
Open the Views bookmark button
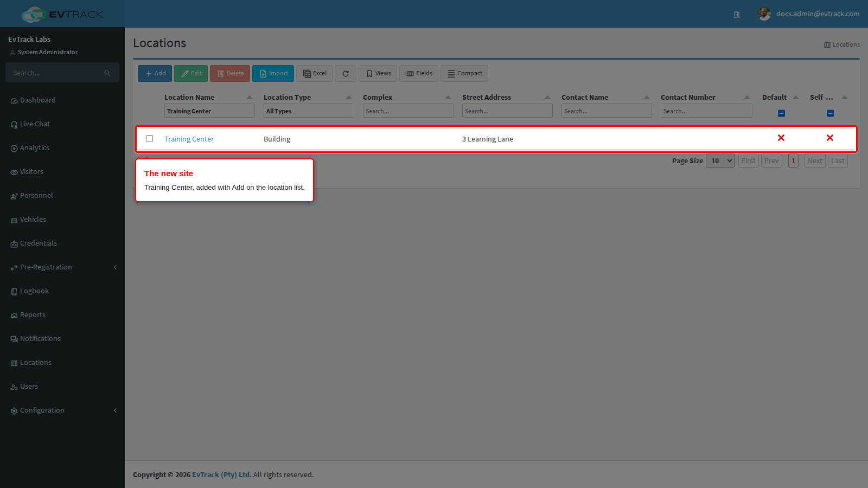(378, 74)
